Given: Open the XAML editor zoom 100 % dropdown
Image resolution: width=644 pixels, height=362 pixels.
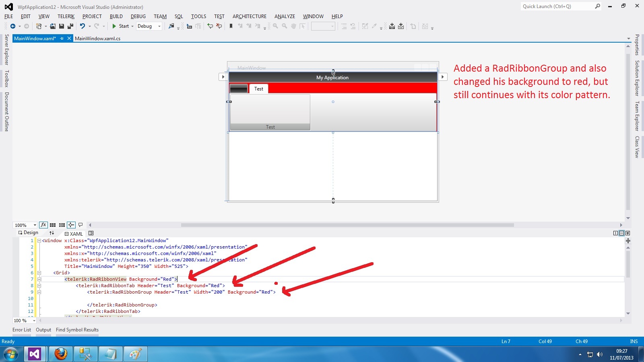Looking at the screenshot, I should coord(25,321).
